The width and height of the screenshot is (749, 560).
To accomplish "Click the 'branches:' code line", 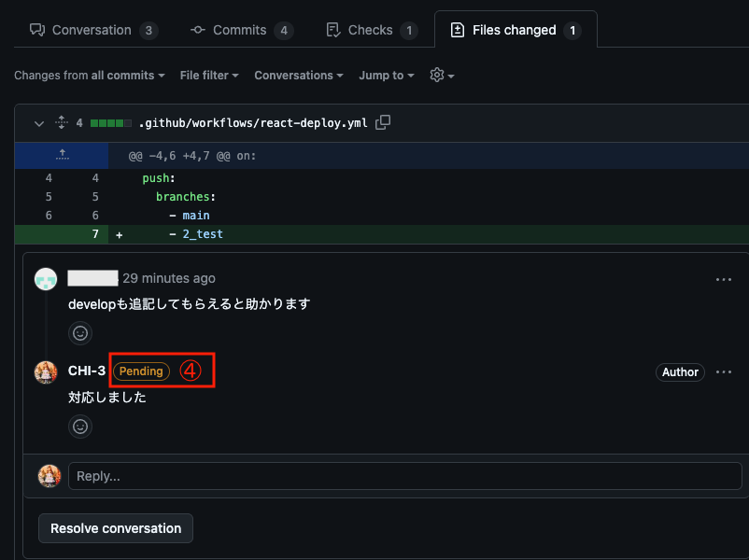I will click(382, 197).
